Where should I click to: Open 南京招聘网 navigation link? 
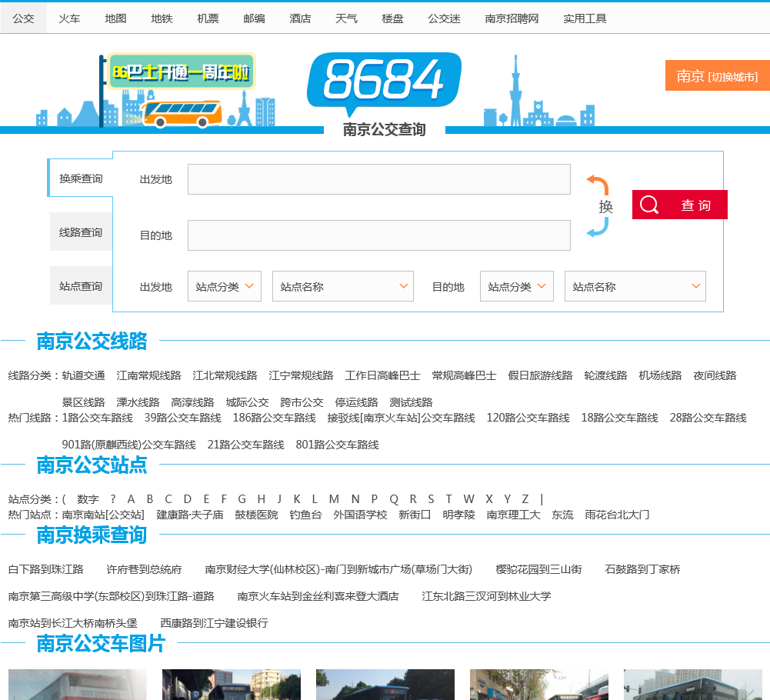coord(512,18)
